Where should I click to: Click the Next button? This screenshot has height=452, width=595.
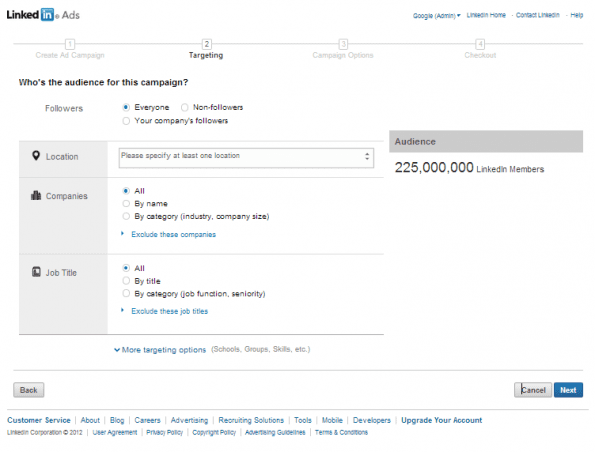point(568,390)
